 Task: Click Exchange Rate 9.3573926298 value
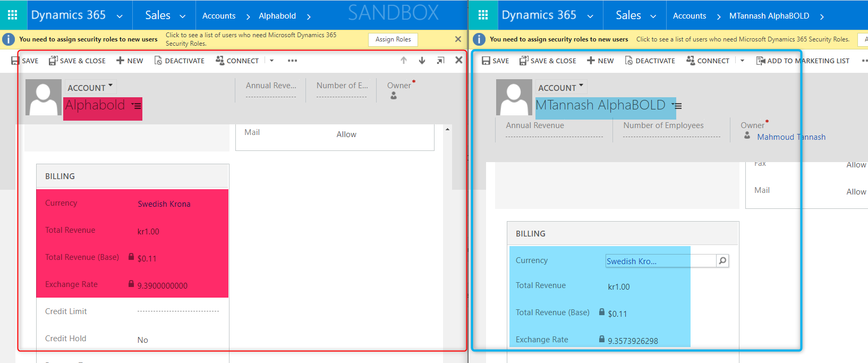(633, 341)
